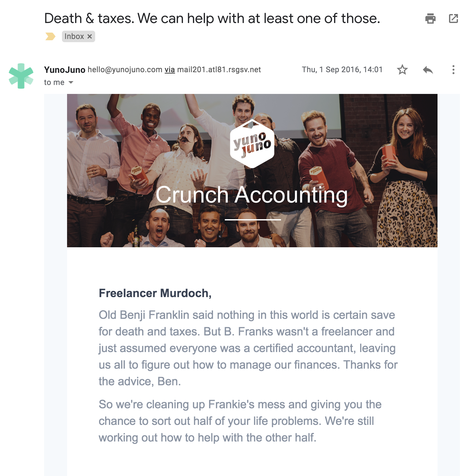Click the mail201.atl81.rsgsv.net domain text
The width and height of the screenshot is (472, 476).
coord(219,70)
